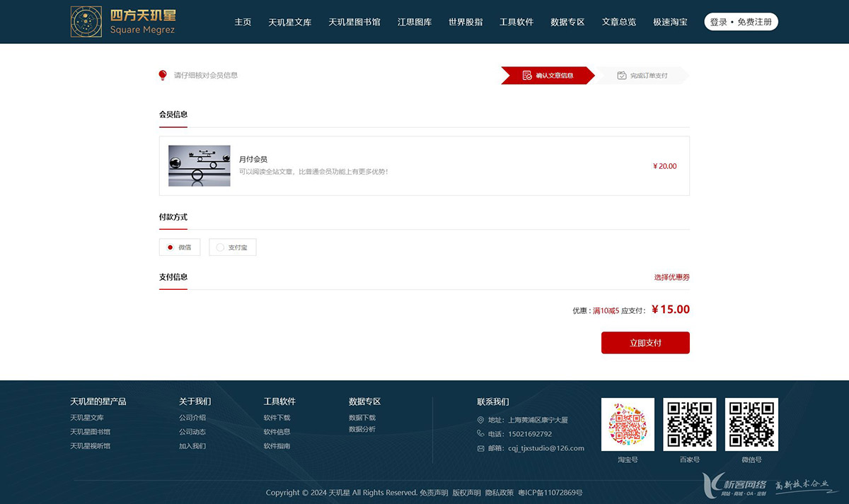This screenshot has height=504, width=849.
Task: Select 支付宝 payment radio button
Action: [220, 247]
